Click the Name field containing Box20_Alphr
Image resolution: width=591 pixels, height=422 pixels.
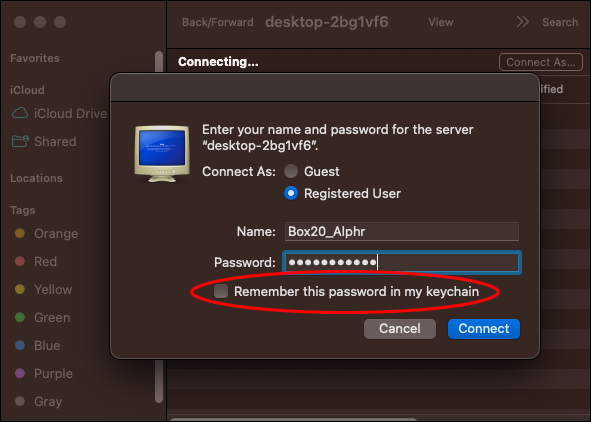402,231
